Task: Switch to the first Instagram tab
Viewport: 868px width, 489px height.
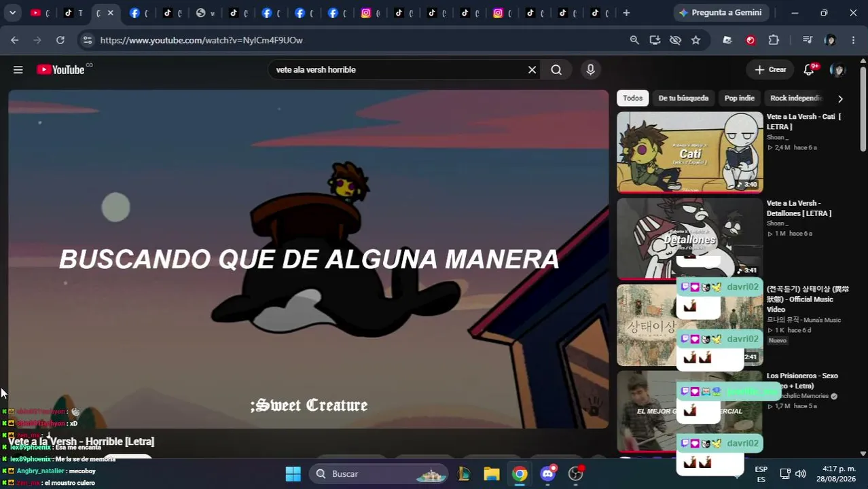Action: 370,12
